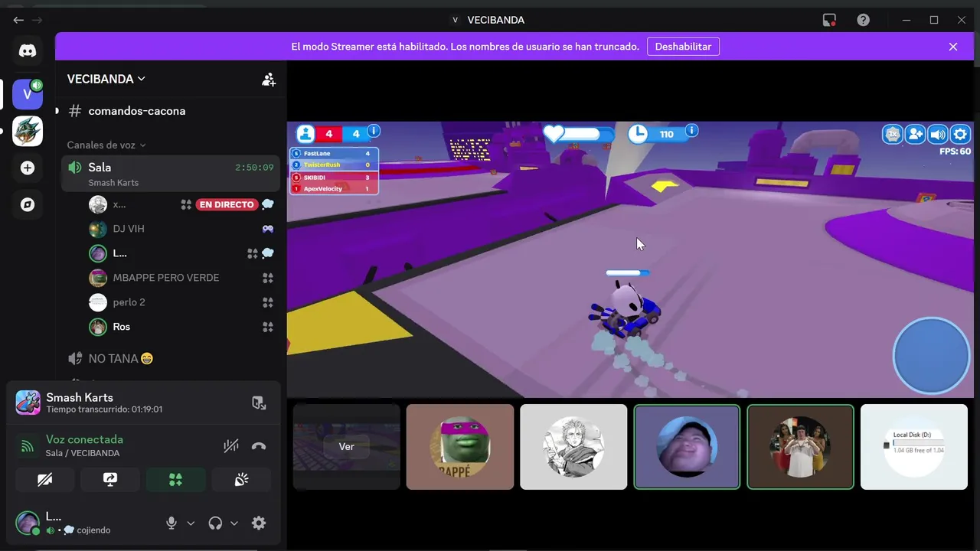Open microphone input options arrow
980x551 pixels.
[x=191, y=523]
